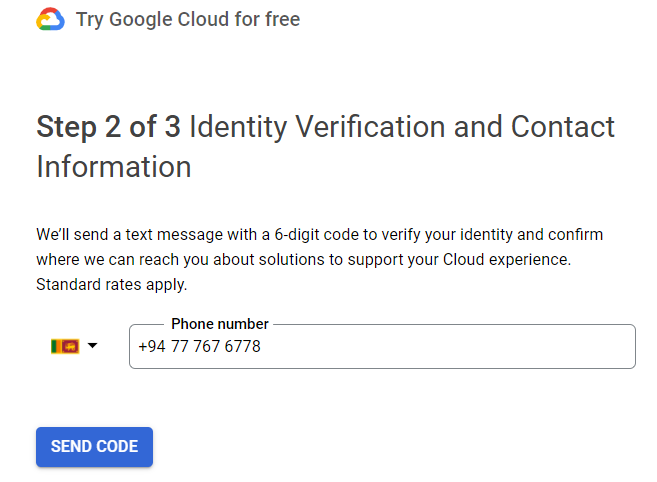Click the 'Step 2 of 3' heading text
The height and width of the screenshot is (482, 657).
[x=109, y=127]
